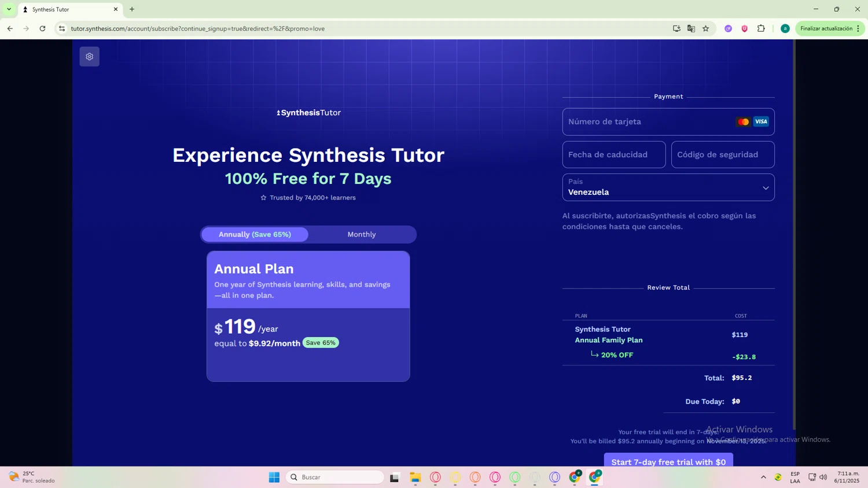The height and width of the screenshot is (488, 868).
Task: Open the red Opera icon on taskbar
Action: point(435,477)
